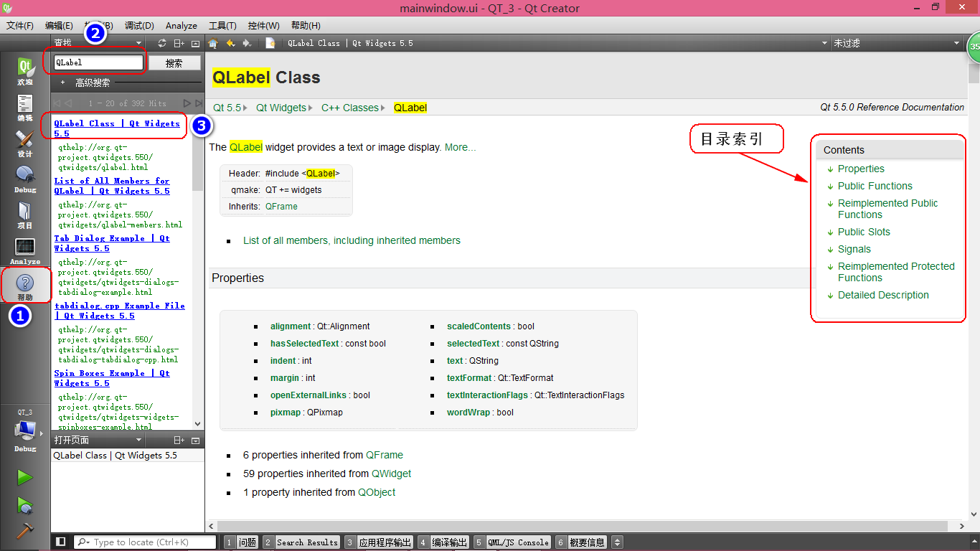
Task: Split the 打开页面 panel
Action: (179, 440)
